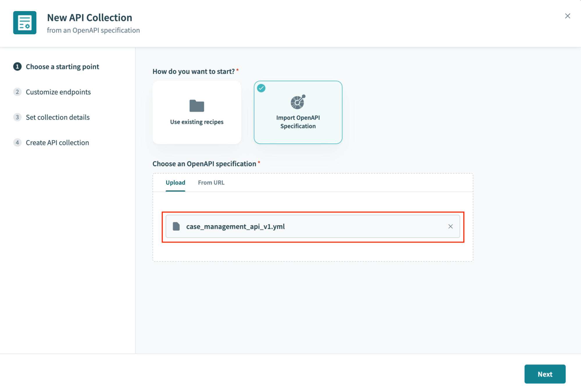The height and width of the screenshot is (392, 581).
Task: Select the Upload tab
Action: [x=176, y=182]
